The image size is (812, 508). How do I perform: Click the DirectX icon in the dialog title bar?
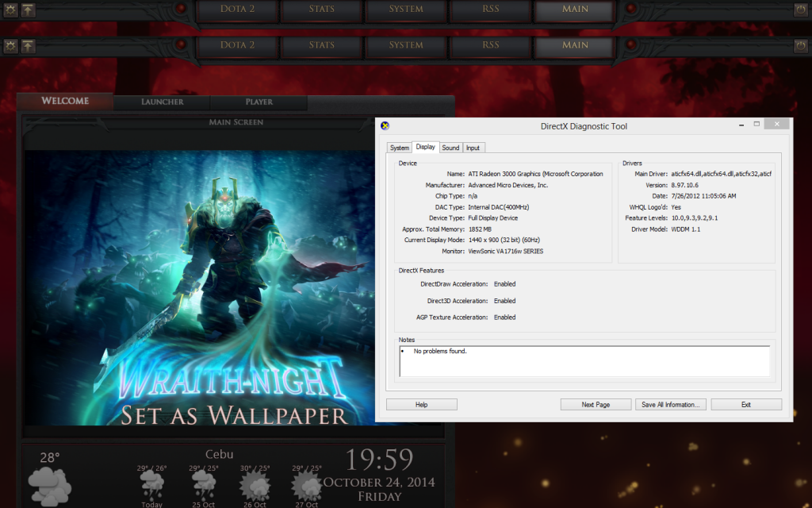(385, 125)
